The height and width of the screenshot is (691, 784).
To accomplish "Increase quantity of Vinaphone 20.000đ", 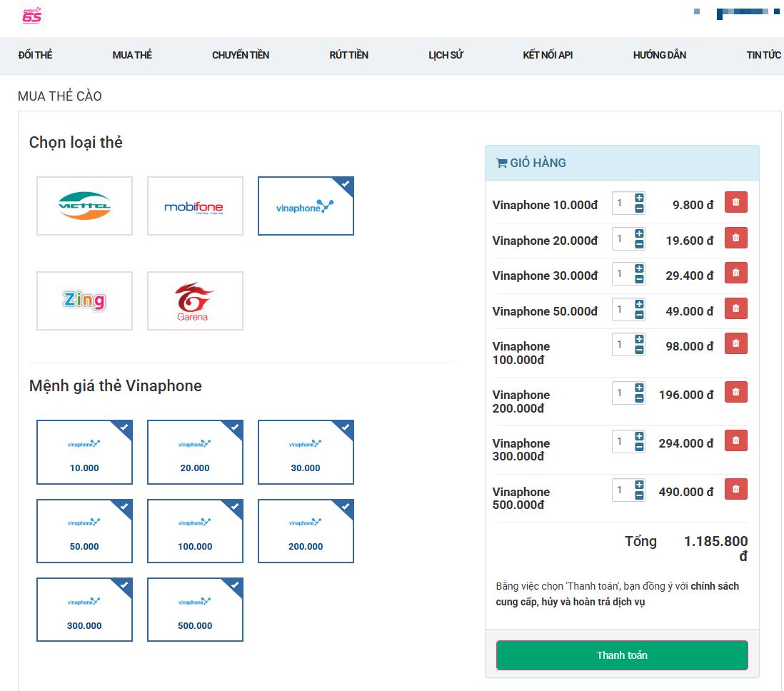I will click(639, 233).
